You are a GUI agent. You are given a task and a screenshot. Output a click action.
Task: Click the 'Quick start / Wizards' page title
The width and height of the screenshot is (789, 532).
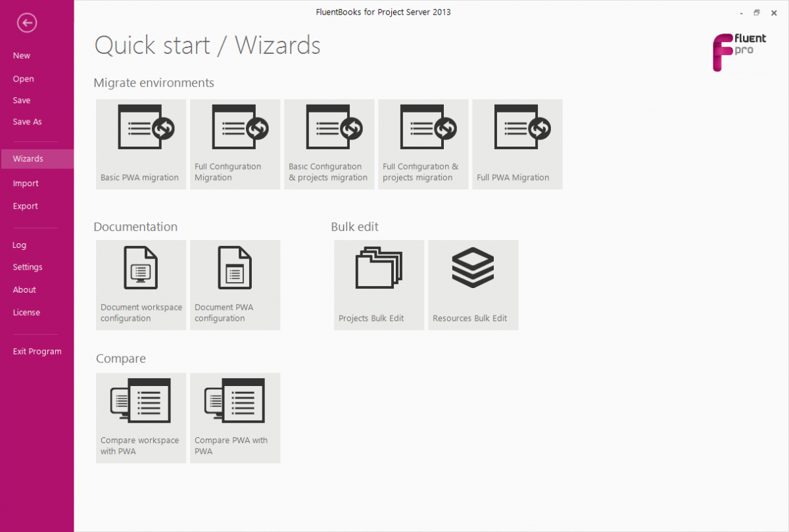point(208,45)
